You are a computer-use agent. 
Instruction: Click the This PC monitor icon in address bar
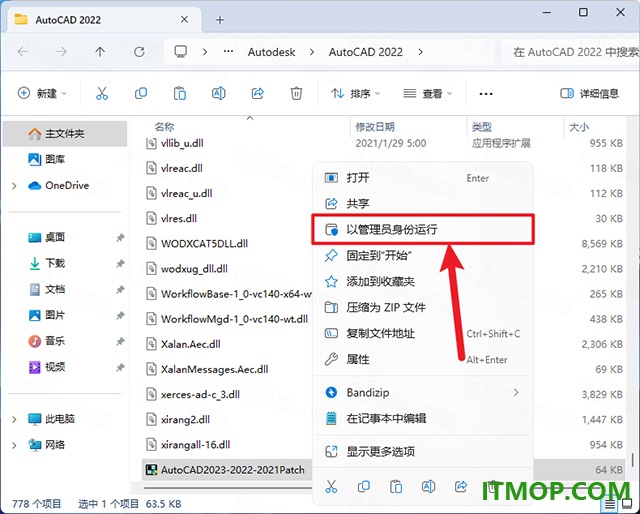tap(180, 52)
